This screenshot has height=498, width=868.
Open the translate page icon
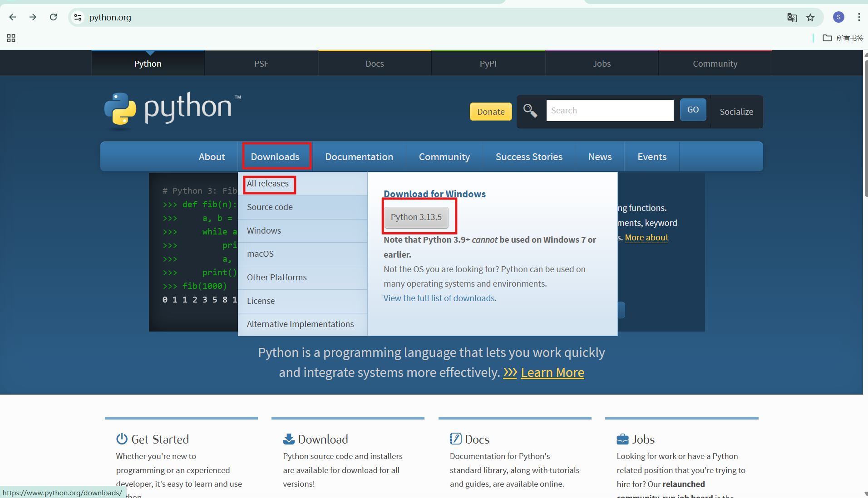792,17
